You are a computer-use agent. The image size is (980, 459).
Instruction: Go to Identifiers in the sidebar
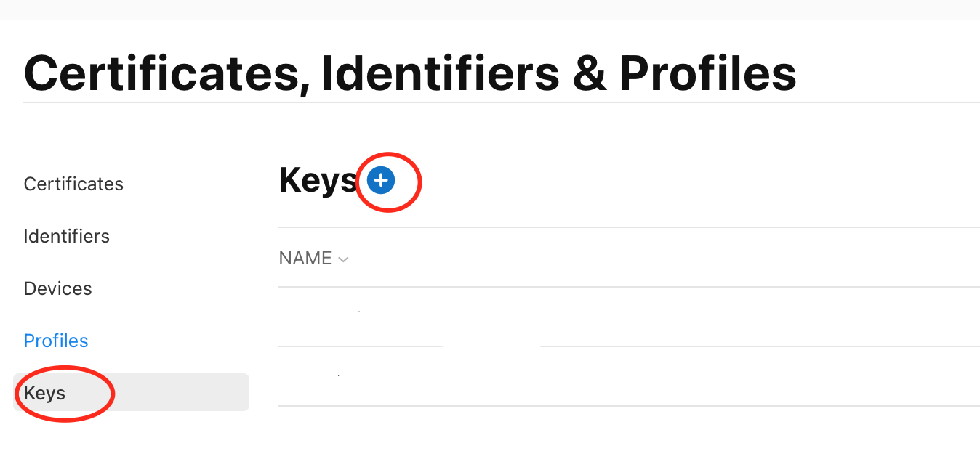pos(67,236)
